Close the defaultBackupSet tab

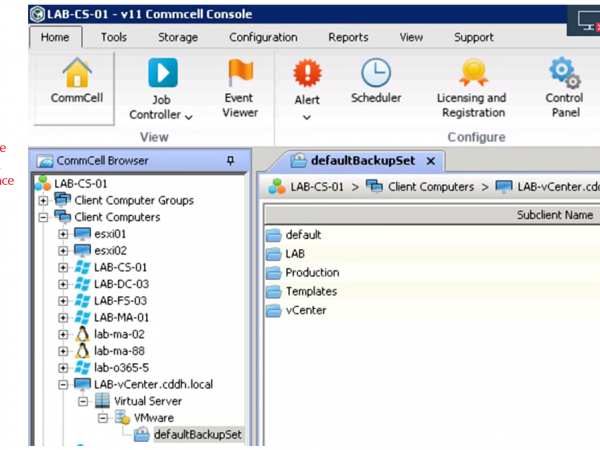[x=431, y=161]
